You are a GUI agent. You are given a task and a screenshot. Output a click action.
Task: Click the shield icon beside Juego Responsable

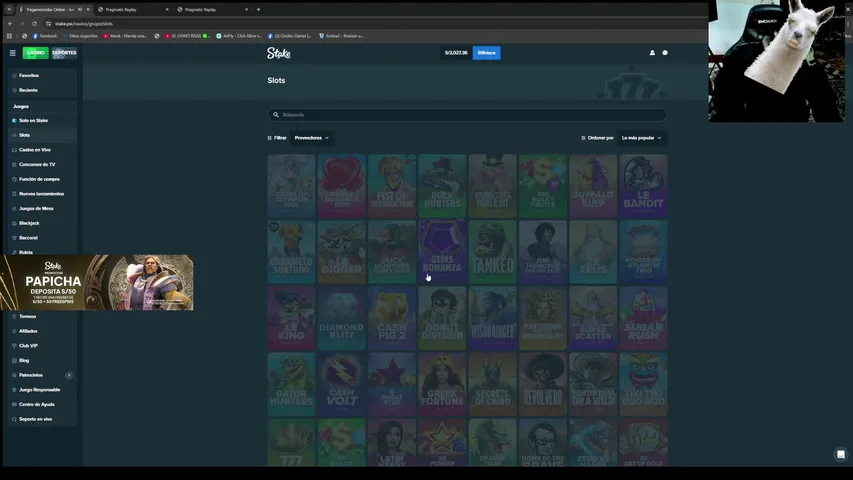(x=14, y=390)
